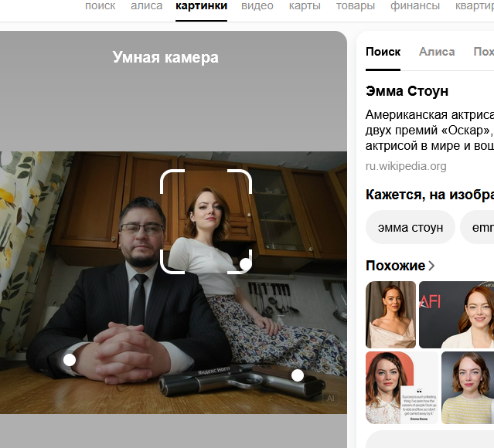Go to the товары tab
The image size is (494, 448).
coord(356,6)
